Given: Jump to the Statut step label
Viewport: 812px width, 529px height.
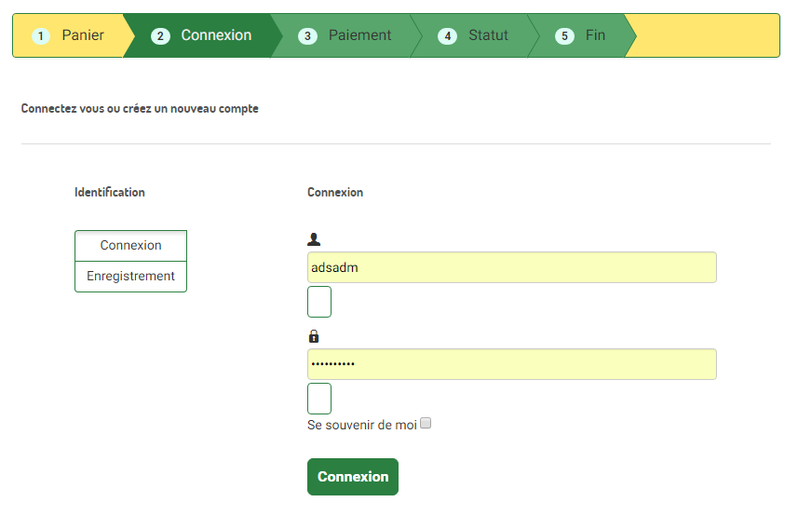Looking at the screenshot, I should click(x=488, y=35).
